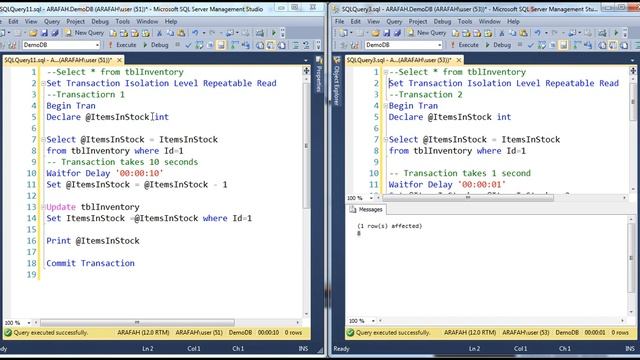Image resolution: width=640 pixels, height=360 pixels.
Task: Click Open File icon in right SSMS window
Action: click(376, 33)
